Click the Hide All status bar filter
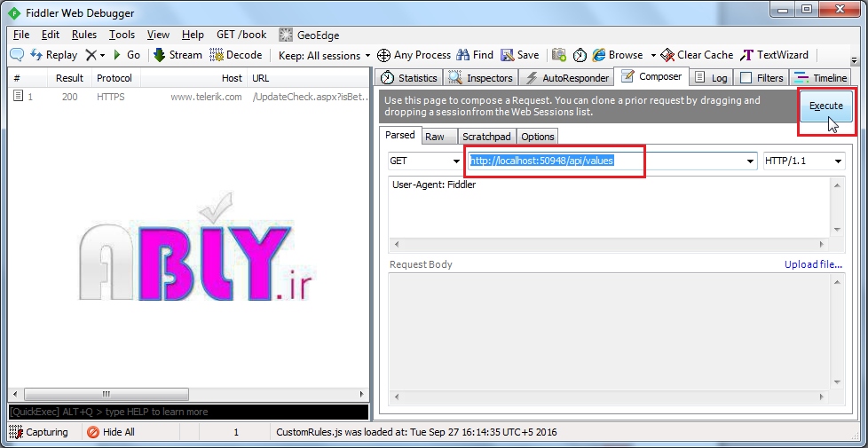The height and width of the screenshot is (448, 868). tap(111, 432)
